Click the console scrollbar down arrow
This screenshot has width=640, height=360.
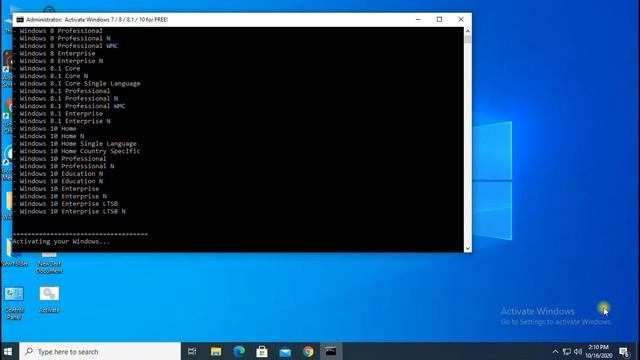point(468,248)
